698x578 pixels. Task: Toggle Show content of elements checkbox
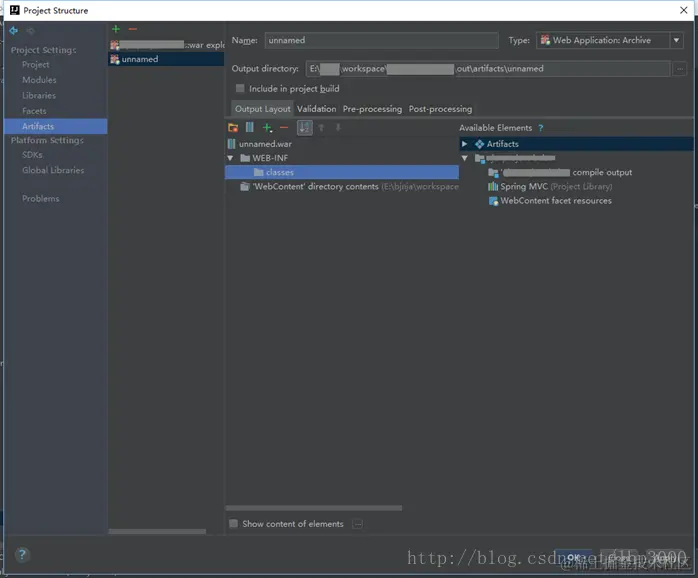click(233, 524)
